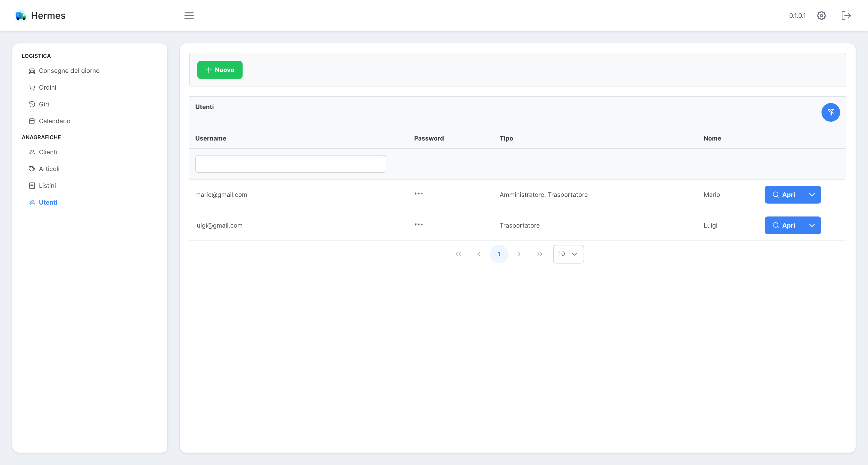Expand the Apri dropdown arrow for Mario
Viewport: 868px width, 465px height.
812,195
